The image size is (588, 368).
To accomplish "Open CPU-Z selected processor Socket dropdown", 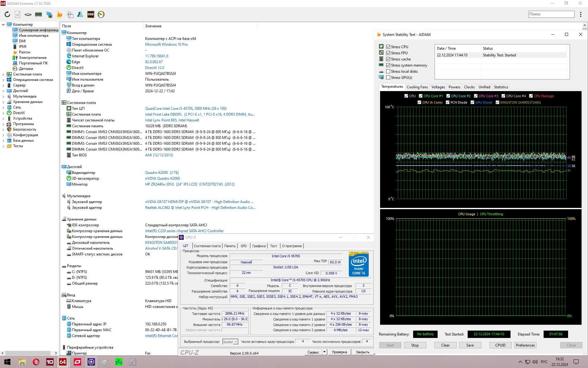I will pyautogui.click(x=230, y=342).
